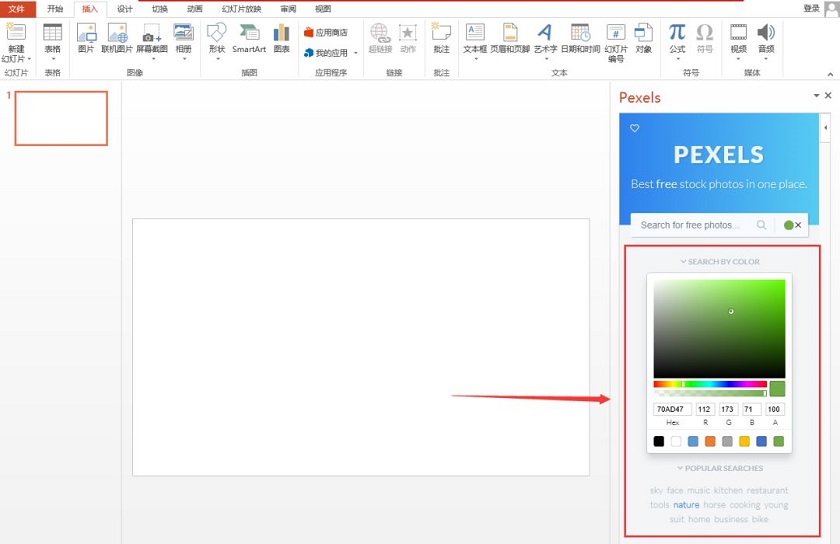The width and height of the screenshot is (840, 544).
Task: Click the nature popular search link
Action: tap(686, 505)
